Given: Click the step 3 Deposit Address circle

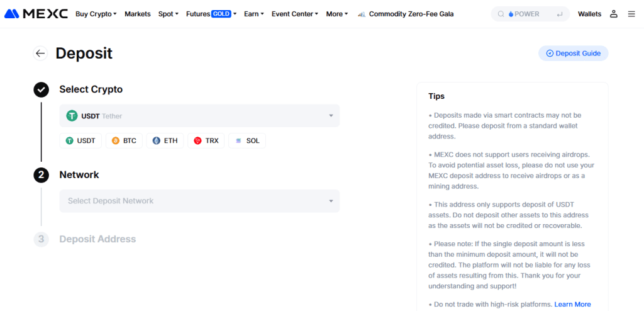Looking at the screenshot, I should coord(41,239).
